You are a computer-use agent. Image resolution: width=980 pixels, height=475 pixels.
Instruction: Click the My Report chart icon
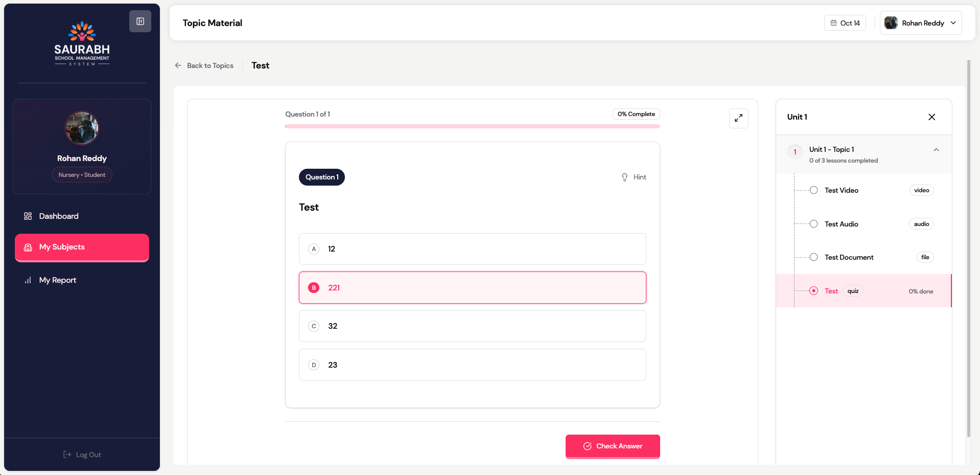[28, 280]
